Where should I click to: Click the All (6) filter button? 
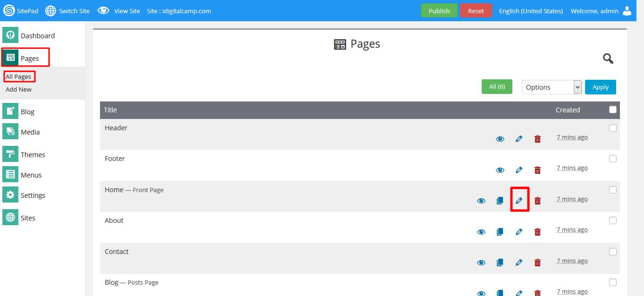point(497,86)
